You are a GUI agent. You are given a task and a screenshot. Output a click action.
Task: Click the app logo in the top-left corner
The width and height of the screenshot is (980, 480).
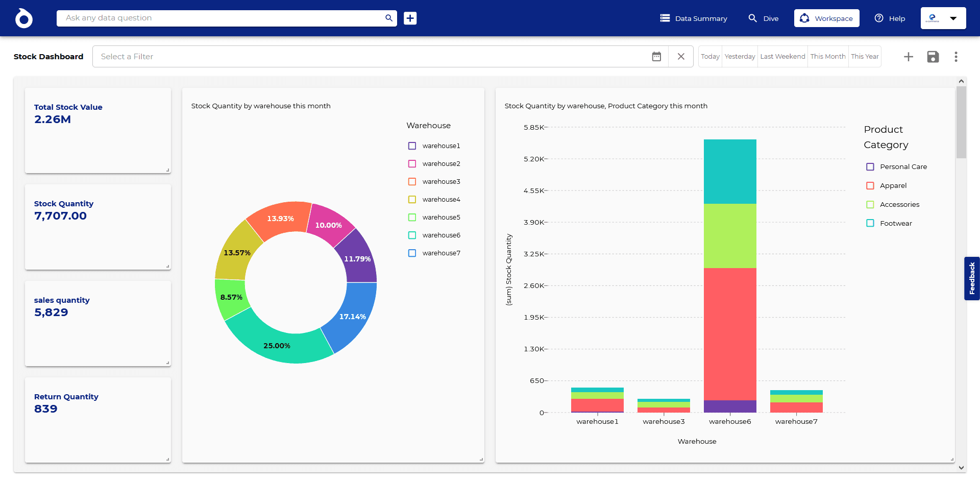coord(23,18)
